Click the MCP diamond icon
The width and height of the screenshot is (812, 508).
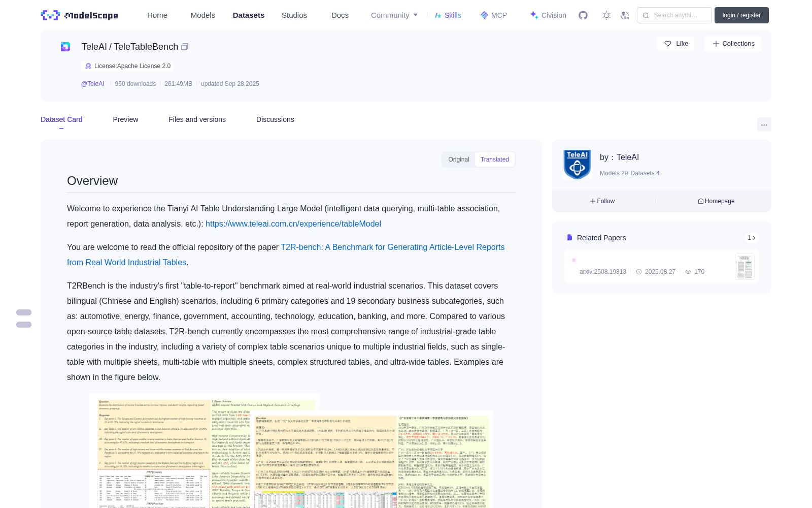484,15
